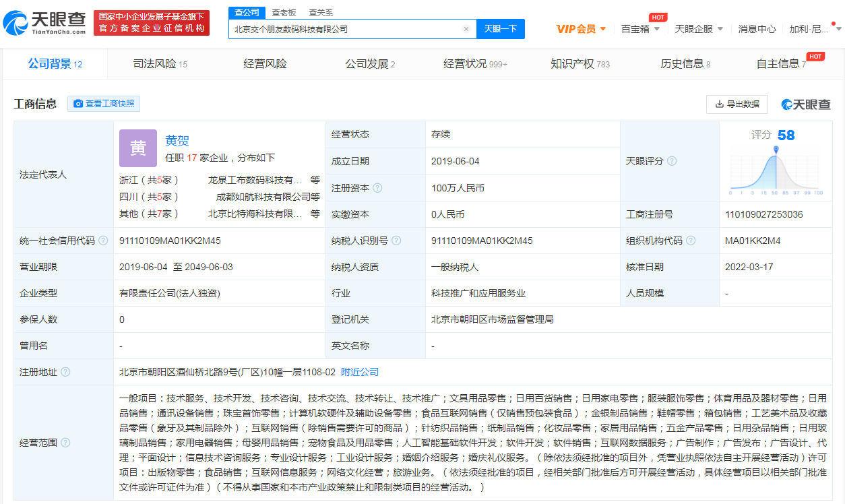Click the 其他（共7家） region entry
Viewport: 845px width, 504px height.
coord(149,214)
